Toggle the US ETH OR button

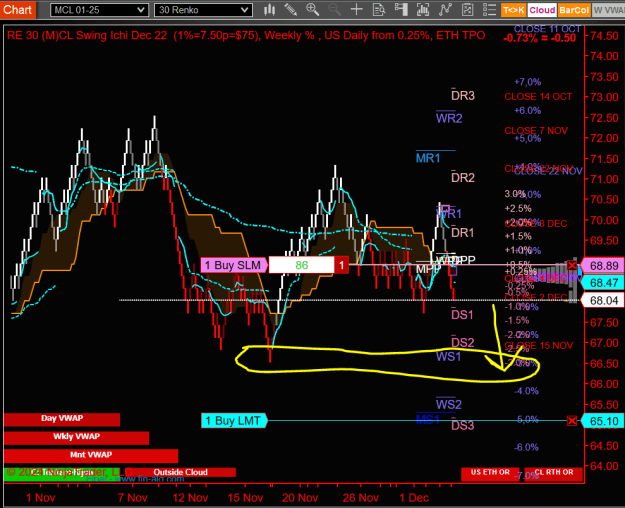pos(490,473)
